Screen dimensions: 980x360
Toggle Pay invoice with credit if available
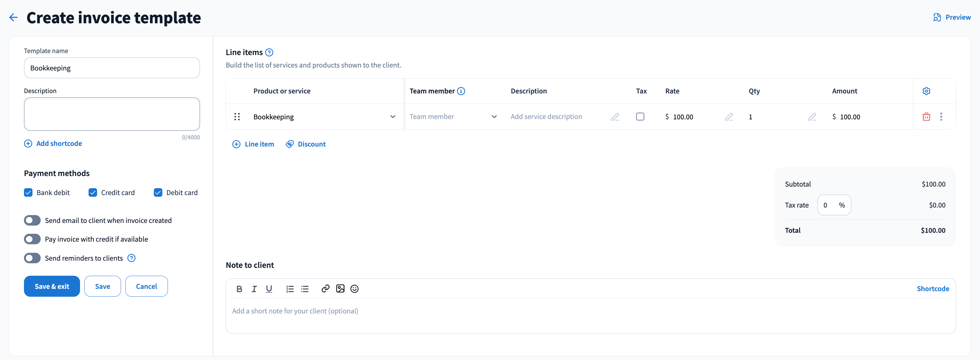tap(32, 239)
